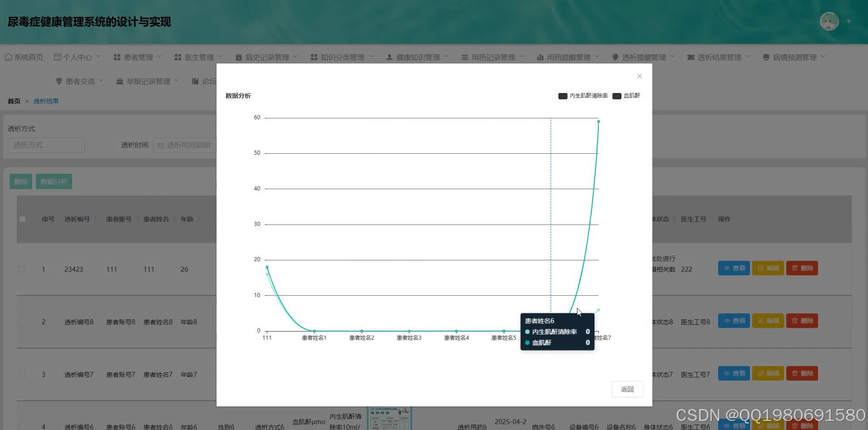Focus the 透析方式 input field
The image size is (868, 430).
46,145
